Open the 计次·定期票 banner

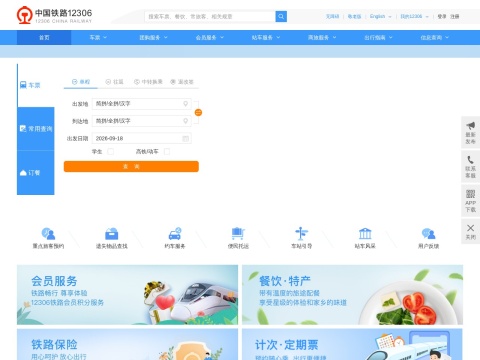[x=352, y=344]
